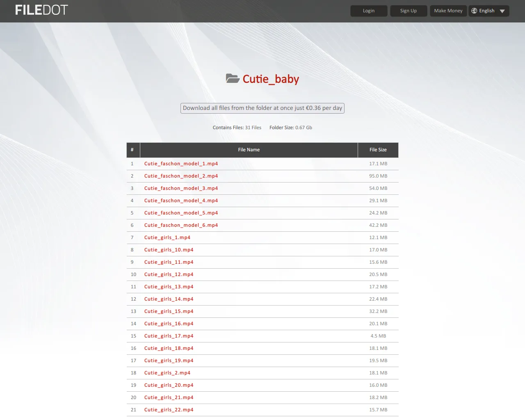Click Download all files folder offer button

click(262, 108)
